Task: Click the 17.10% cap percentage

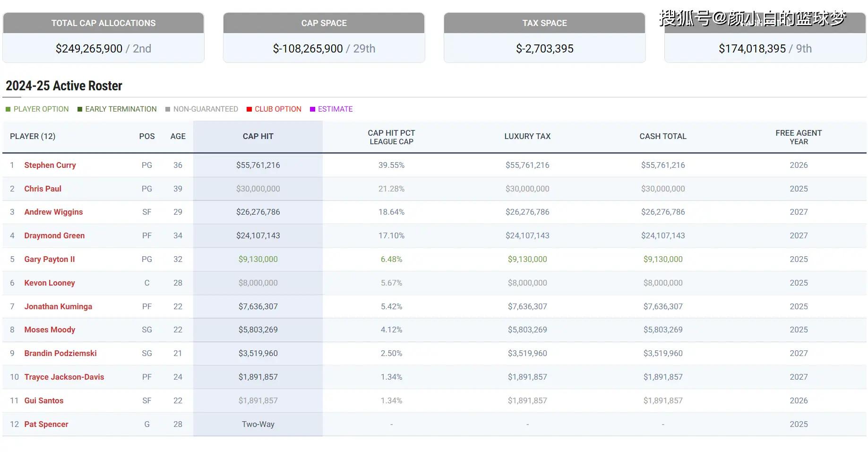Action: pyautogui.click(x=391, y=235)
